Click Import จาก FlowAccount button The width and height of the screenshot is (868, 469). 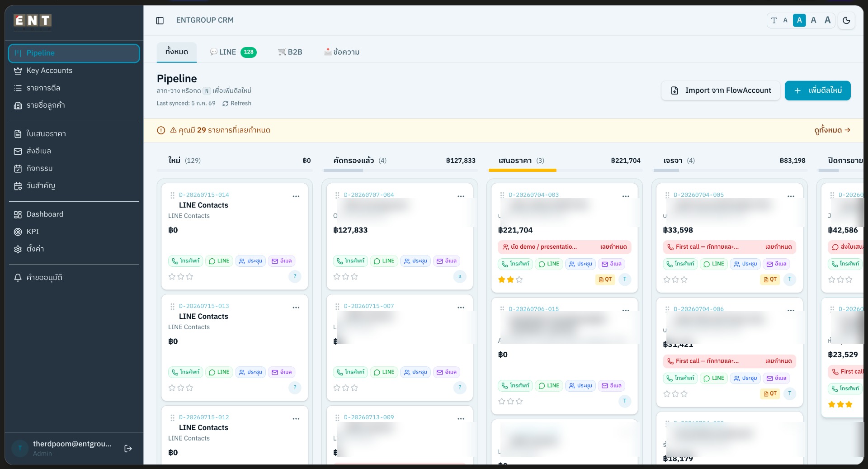click(x=721, y=90)
